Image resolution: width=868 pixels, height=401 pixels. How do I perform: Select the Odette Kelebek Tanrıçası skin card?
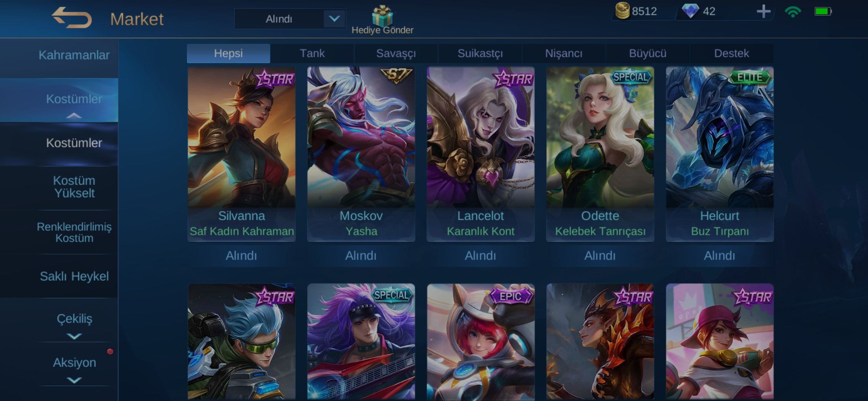coord(600,154)
